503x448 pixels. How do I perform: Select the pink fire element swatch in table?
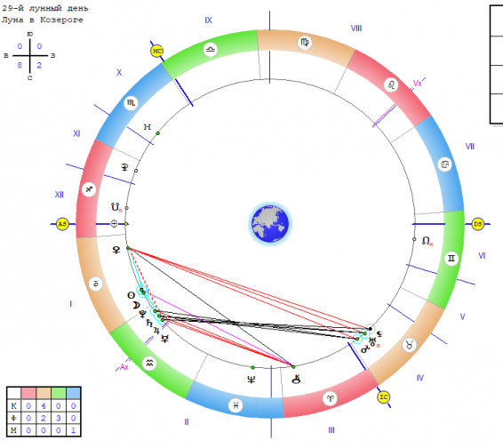click(28, 393)
